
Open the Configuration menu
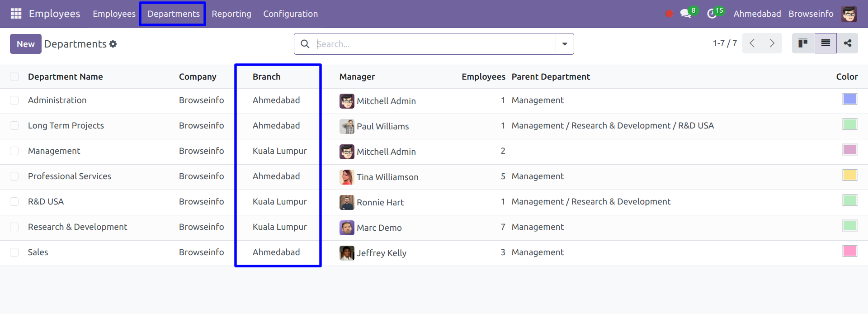click(290, 14)
